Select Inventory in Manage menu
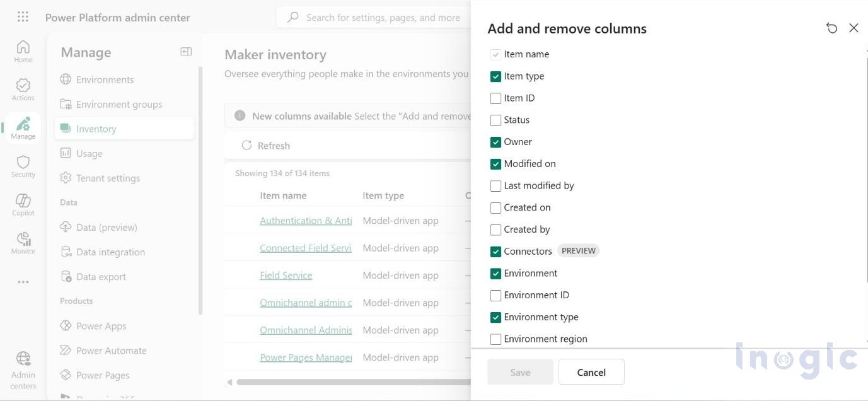 coord(124,129)
